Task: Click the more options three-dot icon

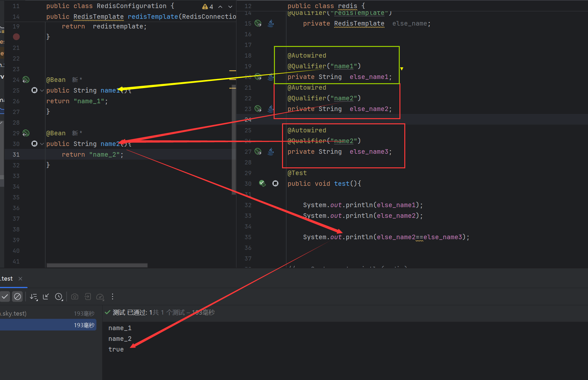Action: (x=113, y=296)
